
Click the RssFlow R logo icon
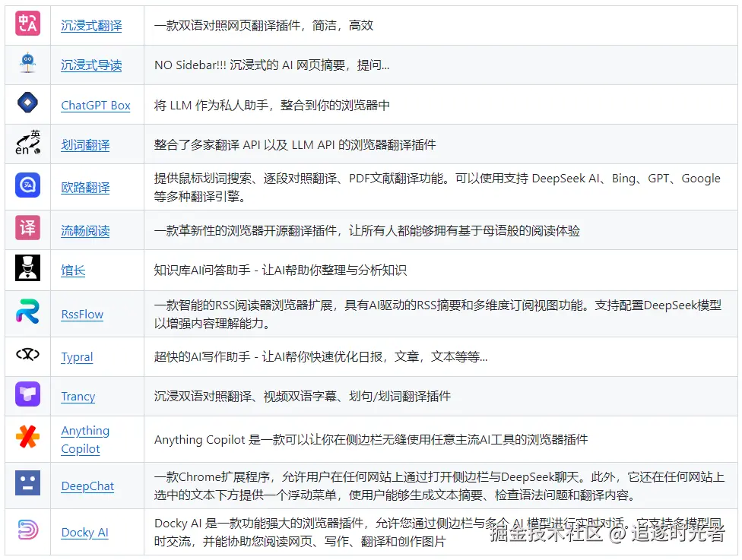pyautogui.click(x=27, y=312)
